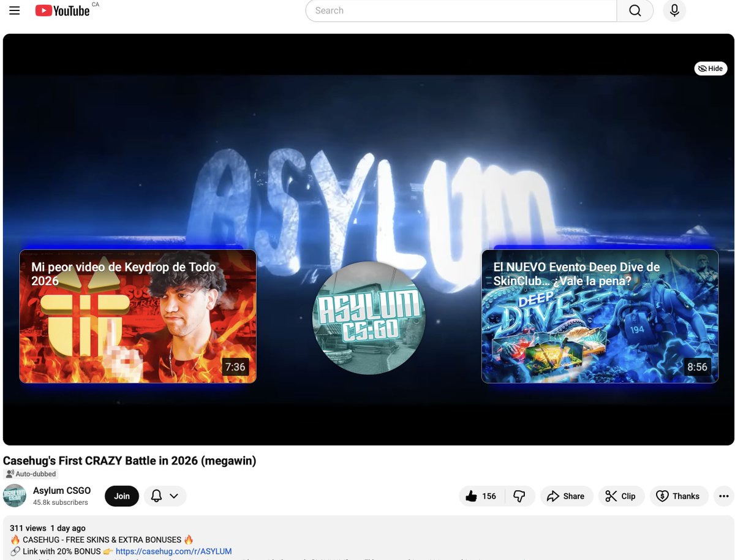The width and height of the screenshot is (735, 560).
Task: Click the round Asylum CS:GO channel logo
Action: coord(369,317)
